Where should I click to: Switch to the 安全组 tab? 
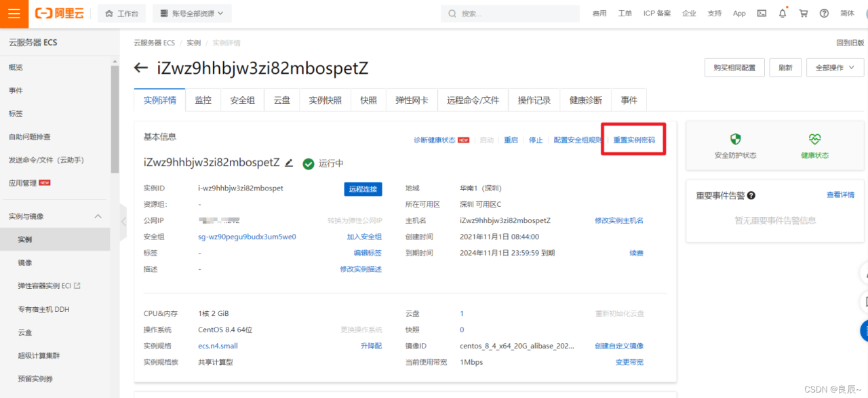(x=242, y=100)
